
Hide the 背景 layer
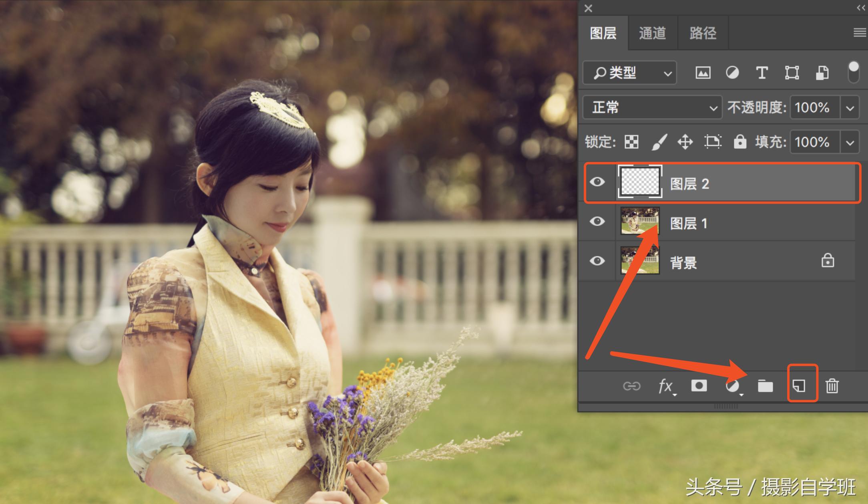(x=597, y=261)
